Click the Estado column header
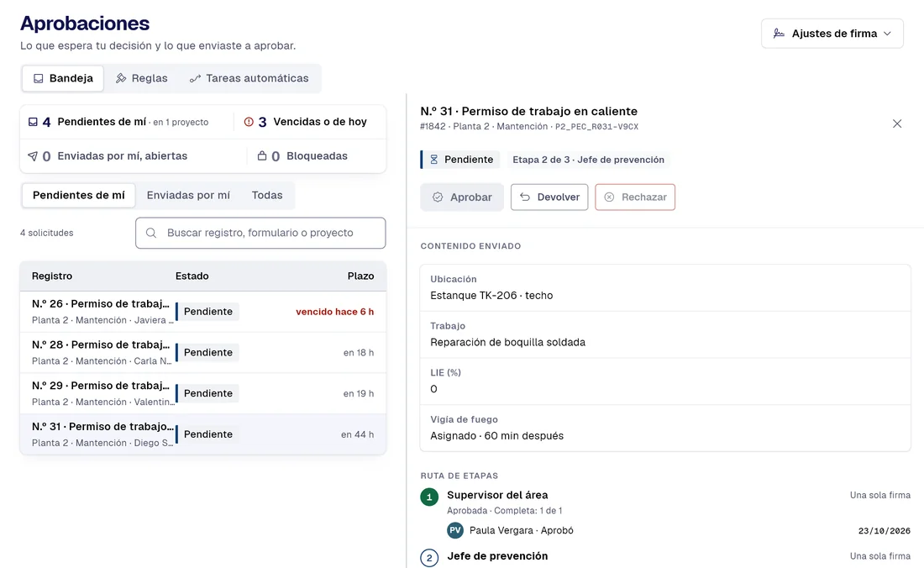The width and height of the screenshot is (924, 568). (x=192, y=276)
